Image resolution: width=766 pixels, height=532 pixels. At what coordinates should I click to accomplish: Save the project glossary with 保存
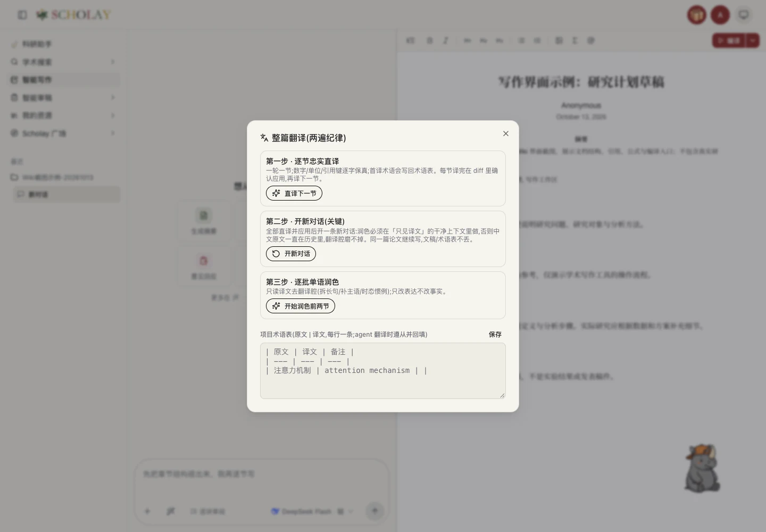pyautogui.click(x=495, y=335)
